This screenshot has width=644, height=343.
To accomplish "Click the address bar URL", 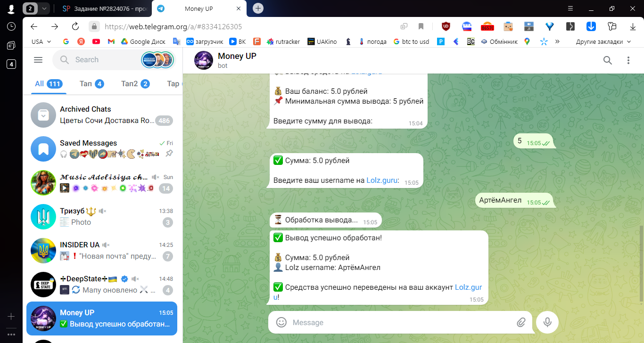I will [x=173, y=27].
